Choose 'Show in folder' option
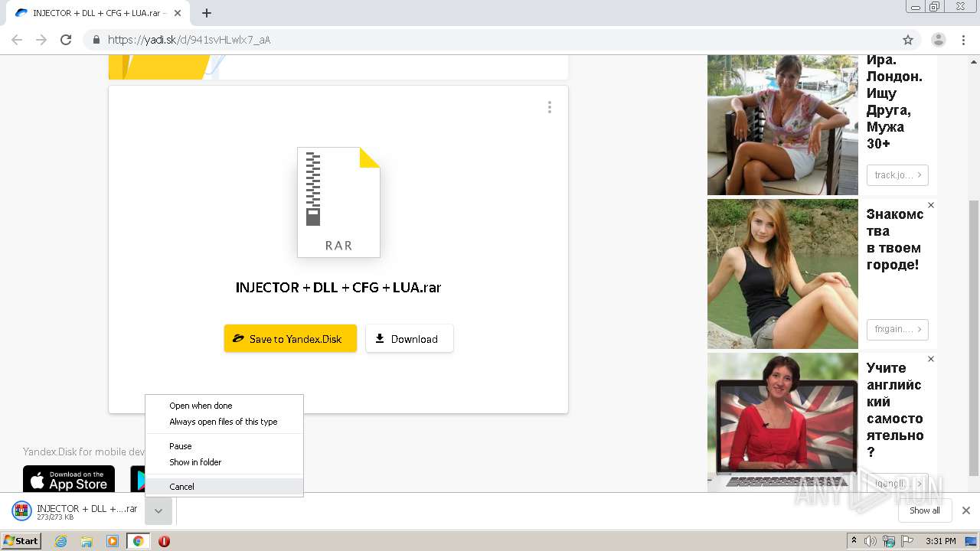Screen dimensions: 980x551 224,462
